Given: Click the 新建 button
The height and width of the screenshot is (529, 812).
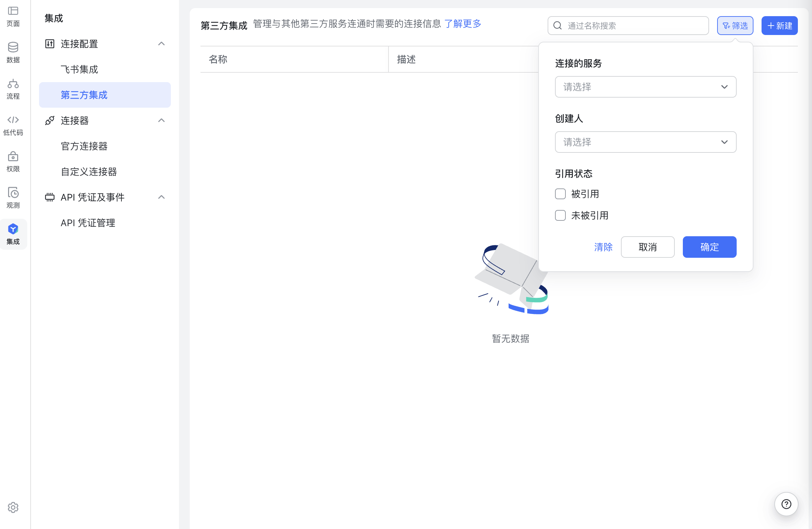Looking at the screenshot, I should coord(779,26).
